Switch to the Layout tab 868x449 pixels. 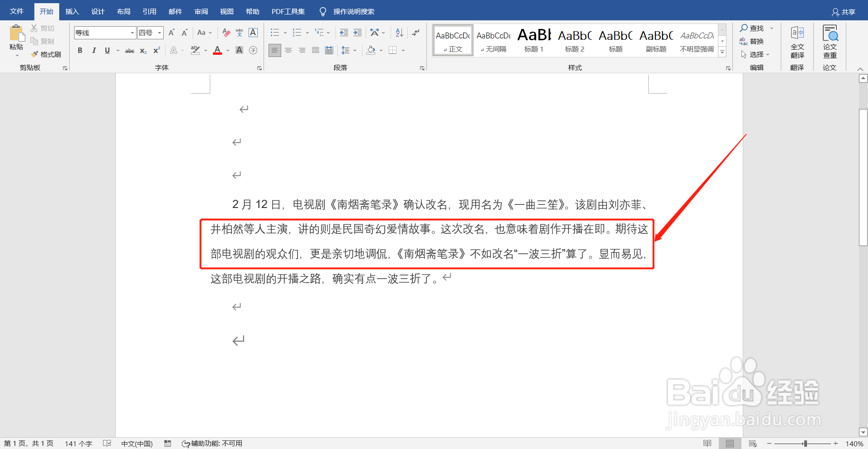[x=123, y=12]
